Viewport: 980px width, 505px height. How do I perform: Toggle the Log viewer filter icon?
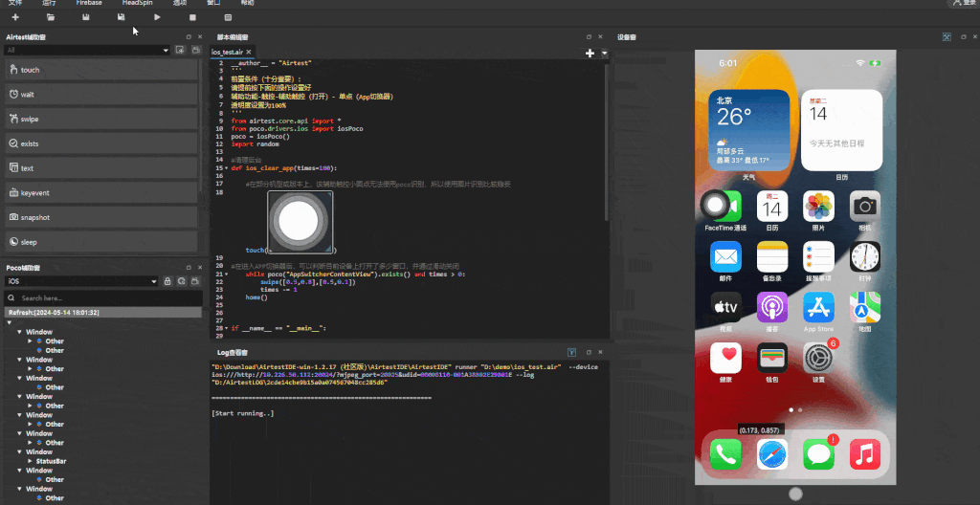coord(571,353)
